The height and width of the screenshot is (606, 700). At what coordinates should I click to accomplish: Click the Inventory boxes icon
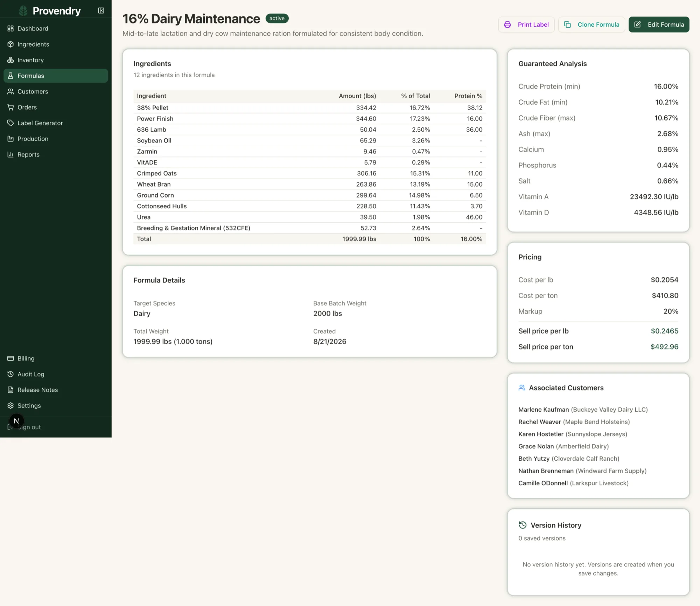10,60
